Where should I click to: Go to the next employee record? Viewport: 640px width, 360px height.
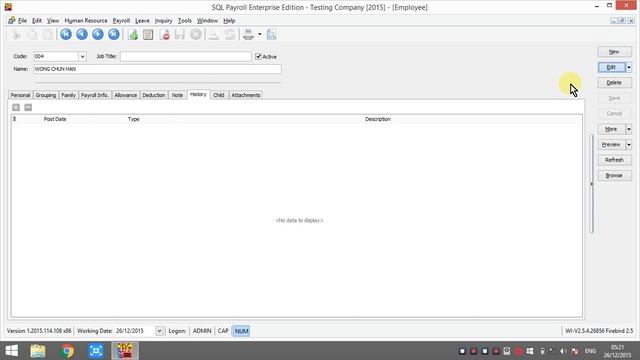coord(98,34)
